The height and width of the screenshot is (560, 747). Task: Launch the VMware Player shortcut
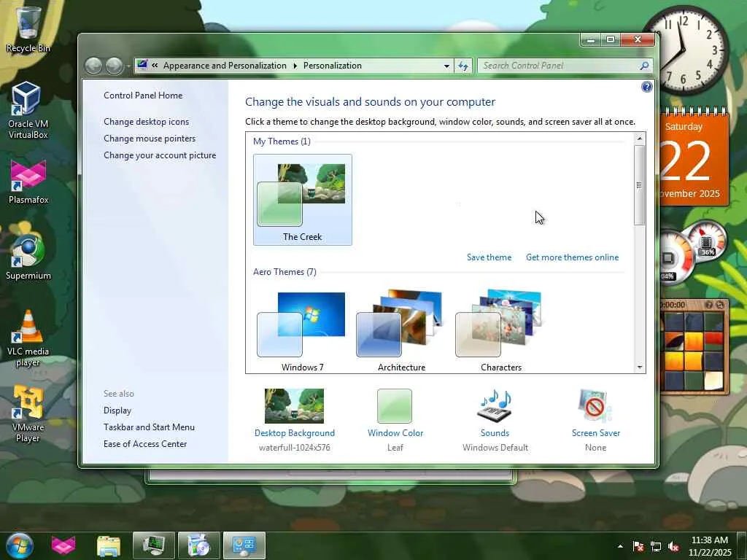pos(28,413)
